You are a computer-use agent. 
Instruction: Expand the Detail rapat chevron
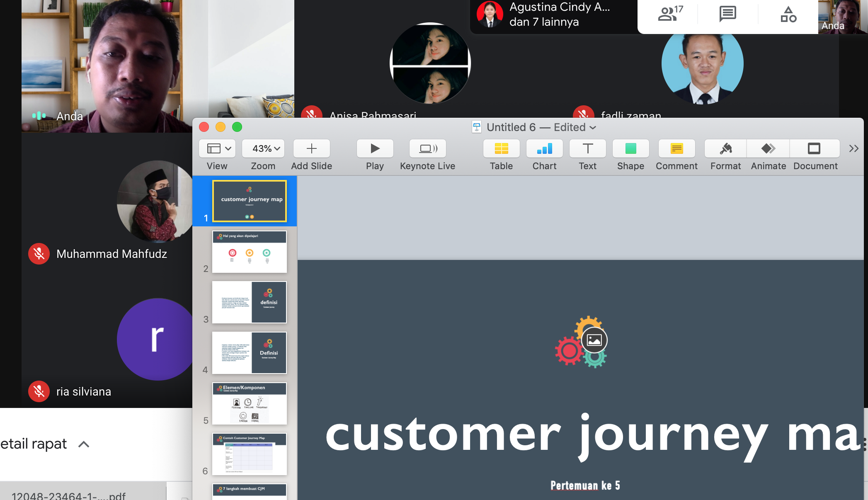[x=84, y=444]
